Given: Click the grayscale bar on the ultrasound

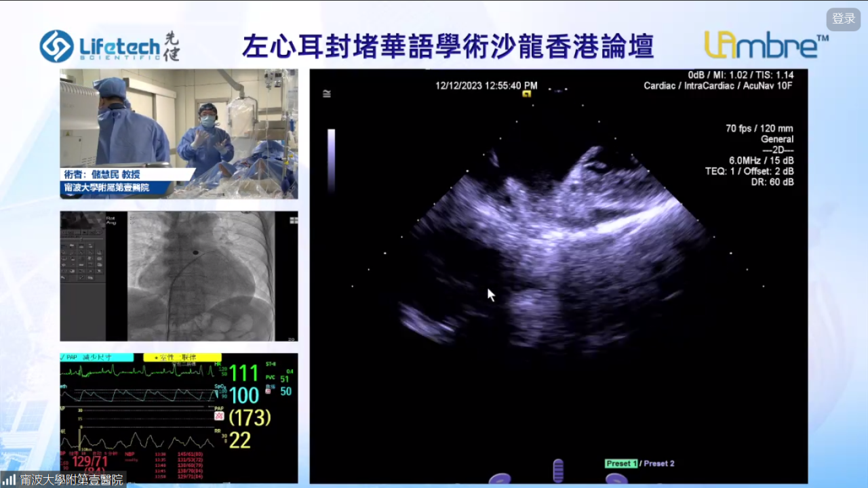Looking at the screenshot, I should [x=331, y=161].
